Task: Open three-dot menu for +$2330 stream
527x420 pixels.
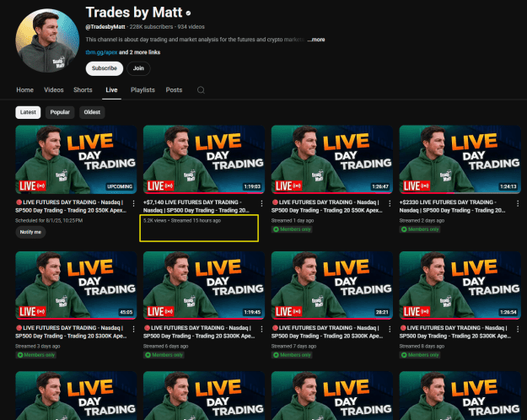Action: click(518, 203)
